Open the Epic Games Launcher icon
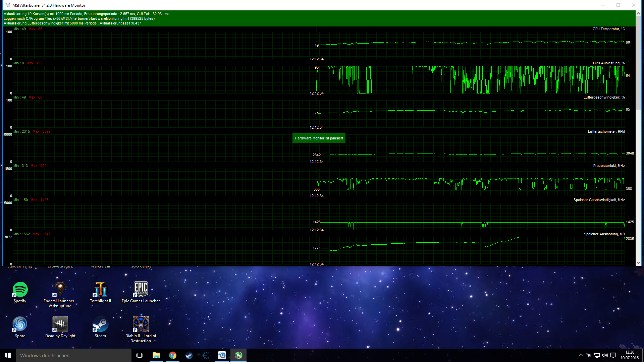This screenshot has height=362, width=644. [141, 290]
